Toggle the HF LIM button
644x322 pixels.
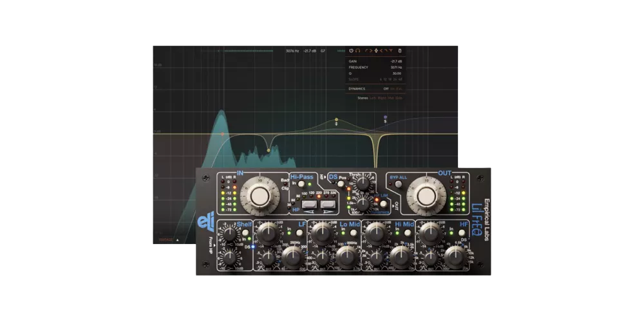[384, 204]
